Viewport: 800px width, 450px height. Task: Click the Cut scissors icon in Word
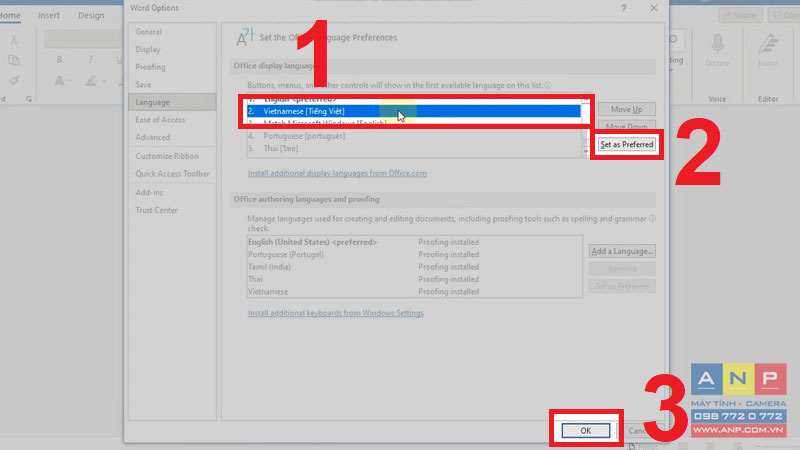click(x=14, y=40)
